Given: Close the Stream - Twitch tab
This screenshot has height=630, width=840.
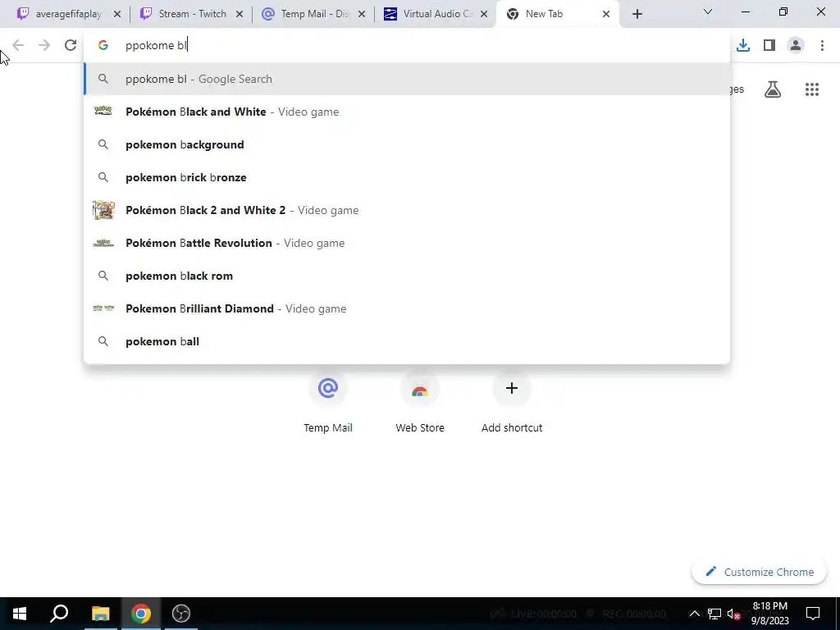Looking at the screenshot, I should (x=240, y=14).
